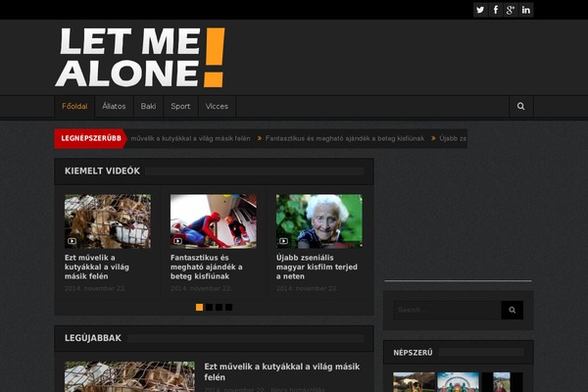
Task: Click the 'Kiemelt videók' section heading
Action: (102, 171)
